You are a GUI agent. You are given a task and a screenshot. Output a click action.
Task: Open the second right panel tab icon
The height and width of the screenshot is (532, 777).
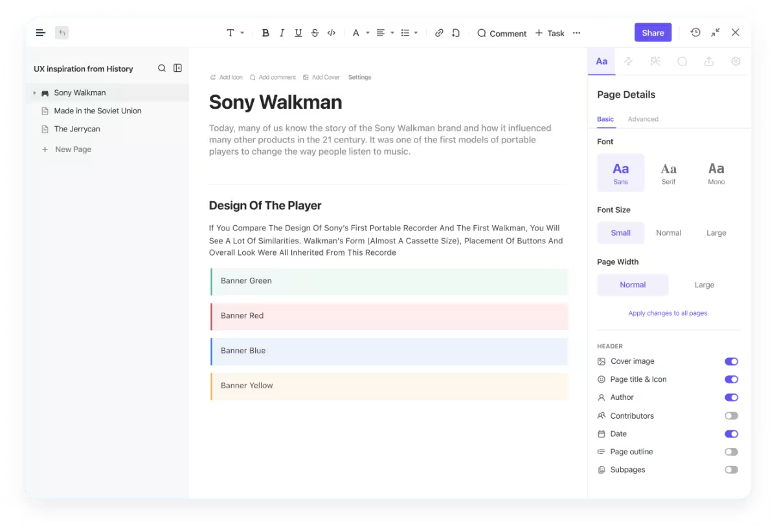pyautogui.click(x=629, y=61)
